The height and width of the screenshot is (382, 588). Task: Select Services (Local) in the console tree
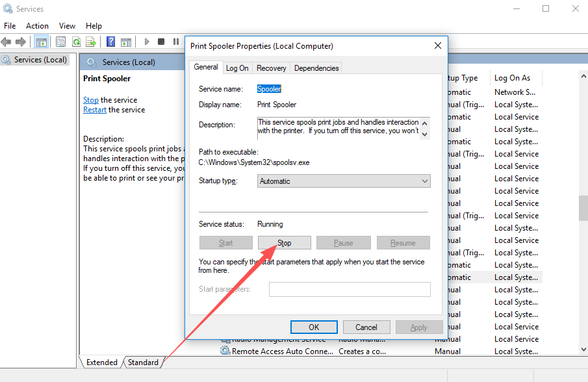tap(40, 60)
